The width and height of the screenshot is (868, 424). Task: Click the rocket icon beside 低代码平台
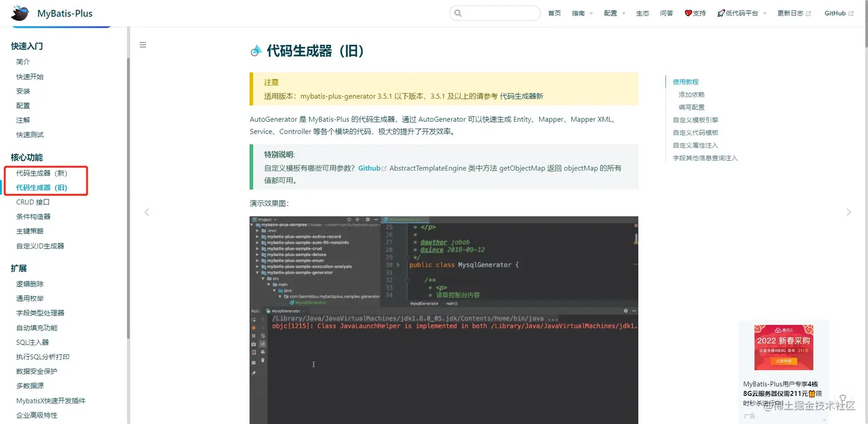[721, 13]
